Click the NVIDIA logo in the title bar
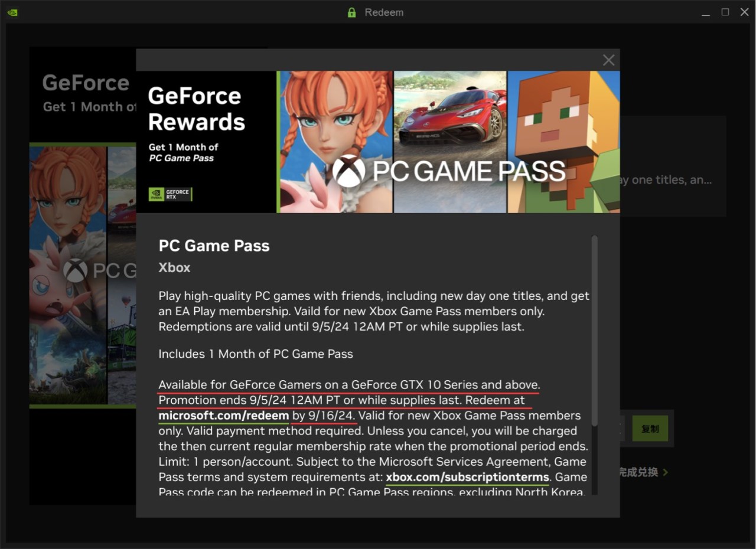This screenshot has height=549, width=756. (12, 12)
